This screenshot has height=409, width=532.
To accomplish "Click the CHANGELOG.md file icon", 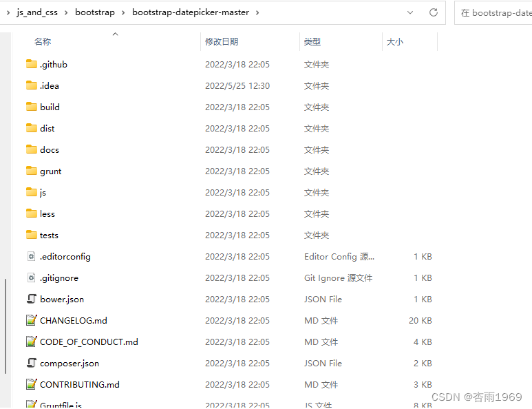I will (31, 320).
